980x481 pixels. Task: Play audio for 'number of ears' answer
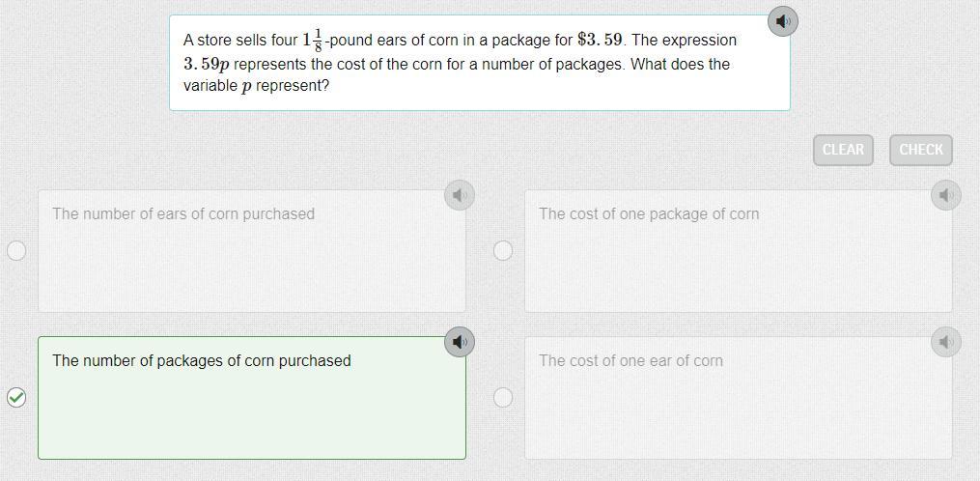[460, 195]
